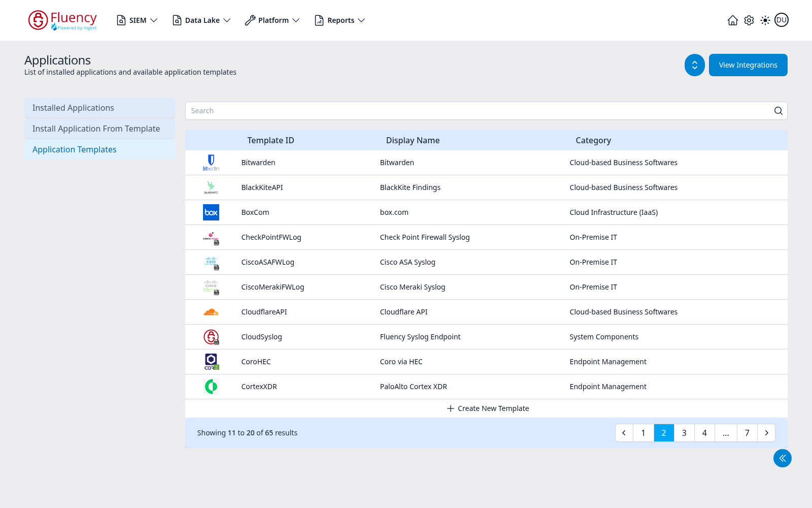
Task: Expand the Data Lake dropdown menu
Action: coord(201,20)
